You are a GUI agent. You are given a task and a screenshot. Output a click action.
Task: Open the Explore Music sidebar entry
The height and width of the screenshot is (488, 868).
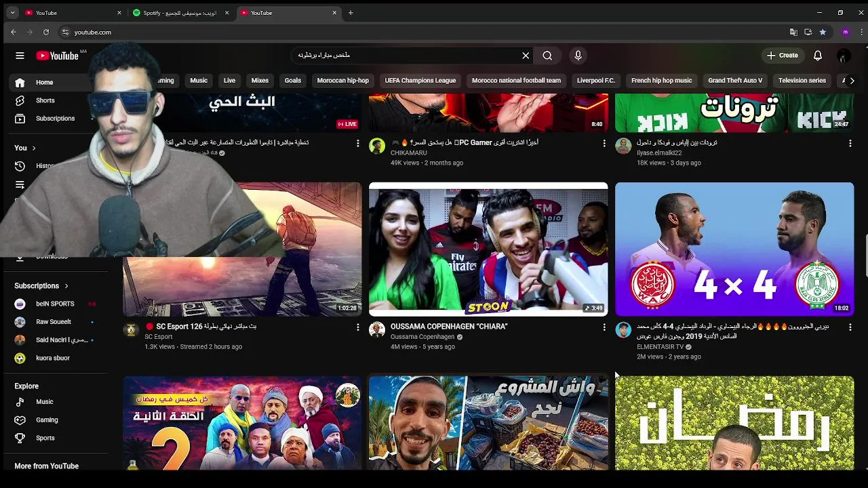(x=45, y=402)
